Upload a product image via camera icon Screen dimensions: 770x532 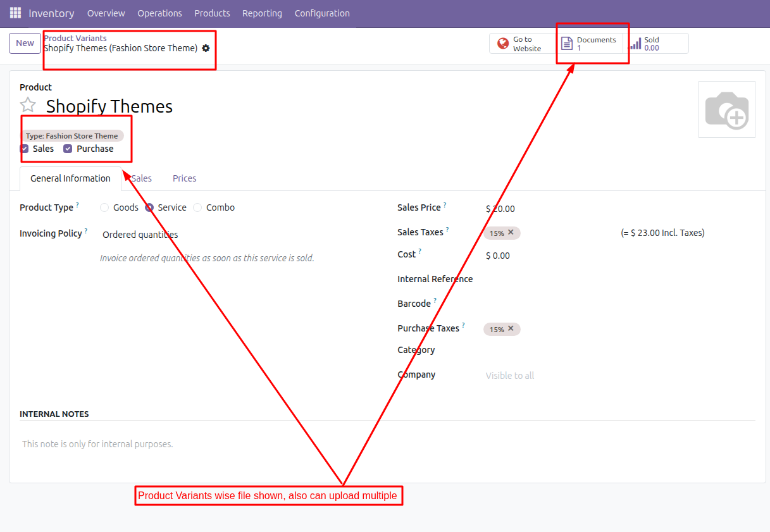click(726, 109)
